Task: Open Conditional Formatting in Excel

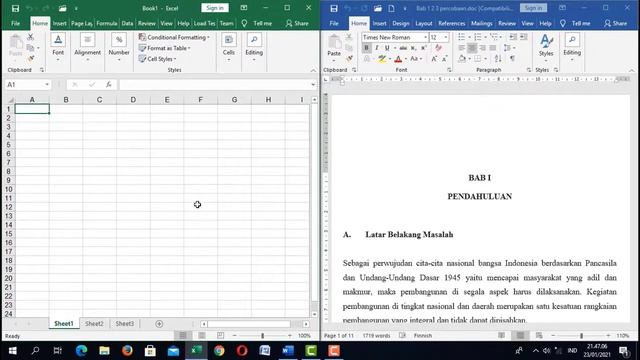Action: pos(174,37)
